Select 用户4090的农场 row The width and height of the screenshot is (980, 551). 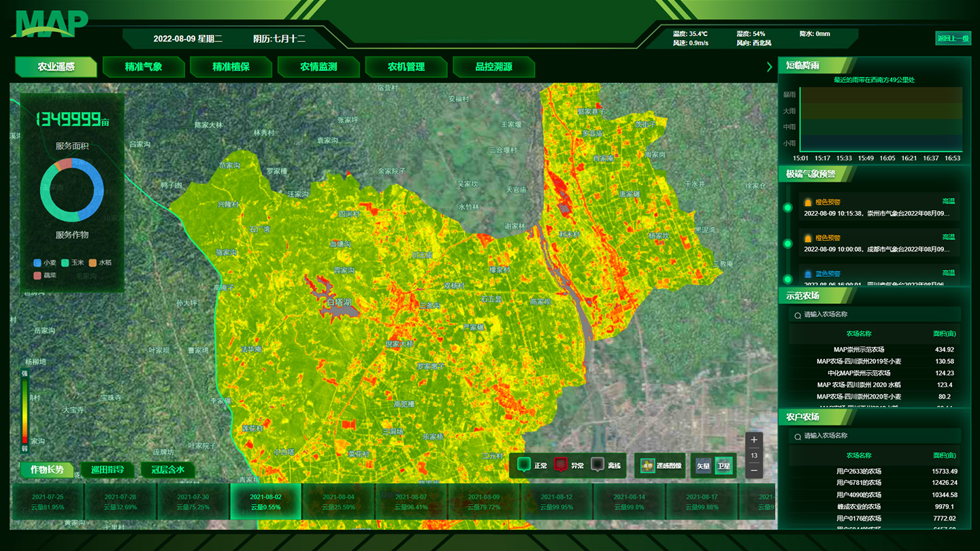[x=875, y=495]
